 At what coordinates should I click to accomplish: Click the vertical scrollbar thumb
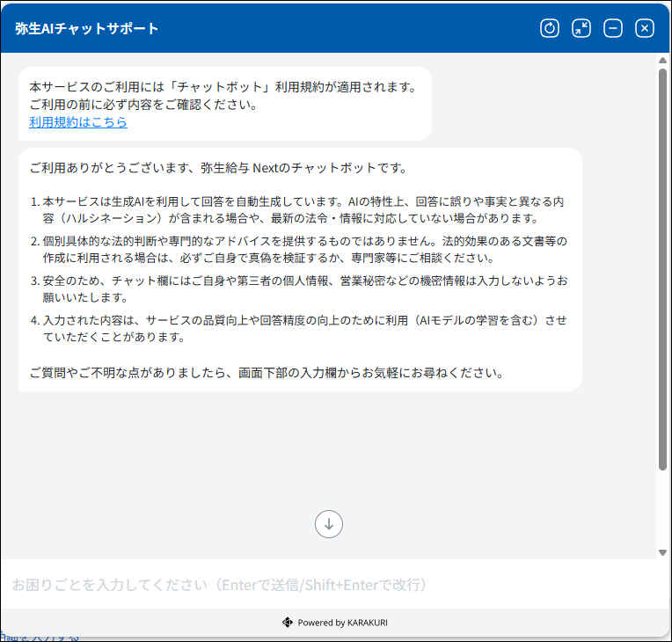pyautogui.click(x=662, y=270)
